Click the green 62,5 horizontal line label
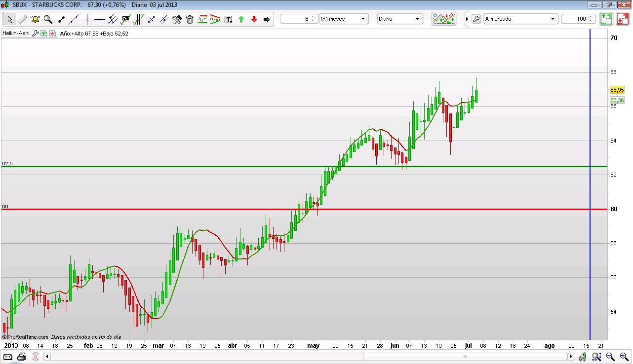633x364 pixels. [x=7, y=163]
